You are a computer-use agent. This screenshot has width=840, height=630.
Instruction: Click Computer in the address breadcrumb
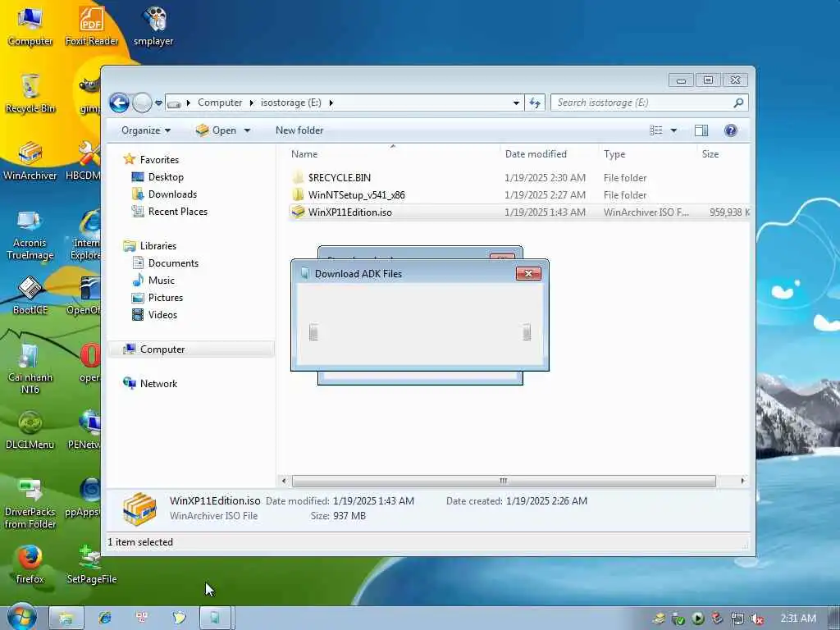tap(220, 103)
